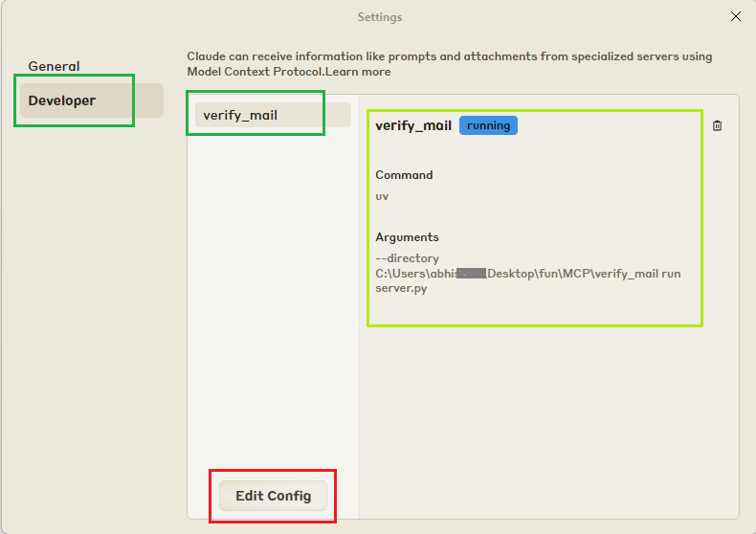Click the 'Model Context Protocol' text

tap(251, 72)
